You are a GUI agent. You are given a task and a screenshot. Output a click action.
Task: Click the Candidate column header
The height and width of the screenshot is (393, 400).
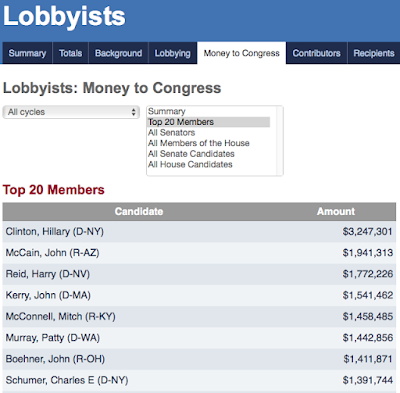[139, 212]
